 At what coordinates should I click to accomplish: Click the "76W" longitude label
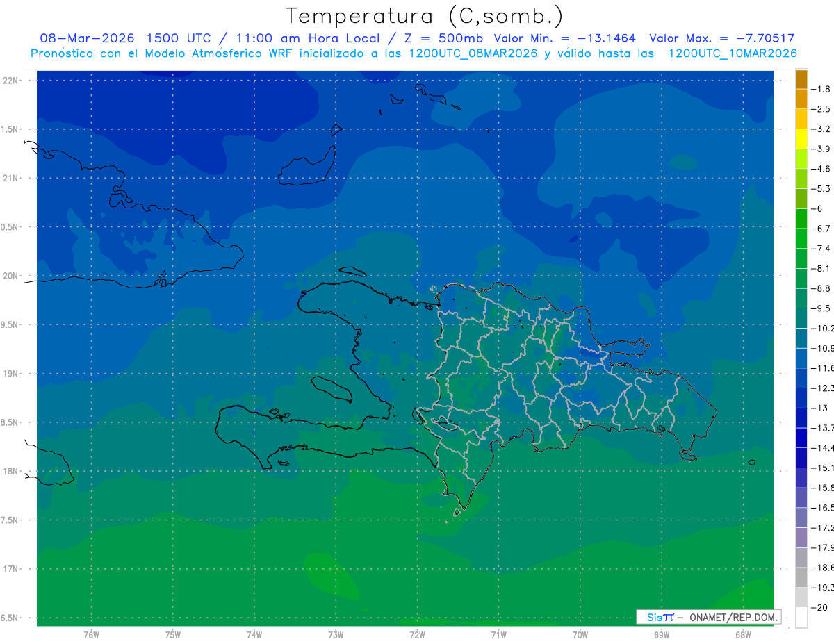click(91, 635)
